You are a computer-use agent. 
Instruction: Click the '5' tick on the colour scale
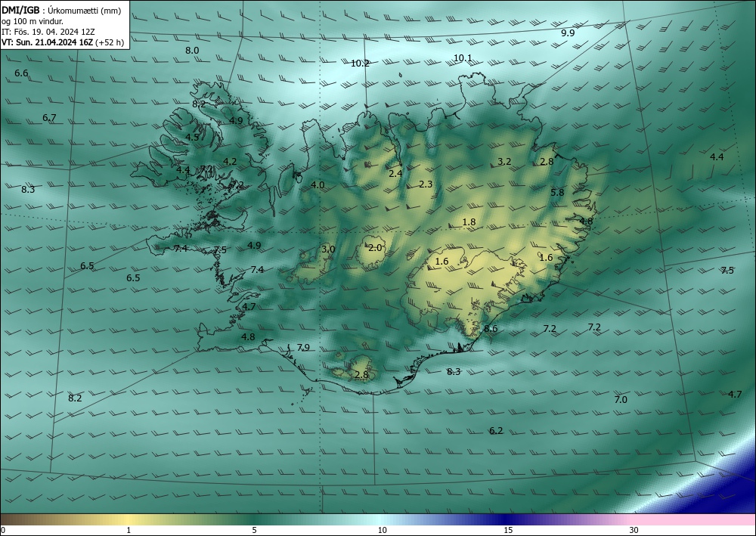click(x=254, y=530)
